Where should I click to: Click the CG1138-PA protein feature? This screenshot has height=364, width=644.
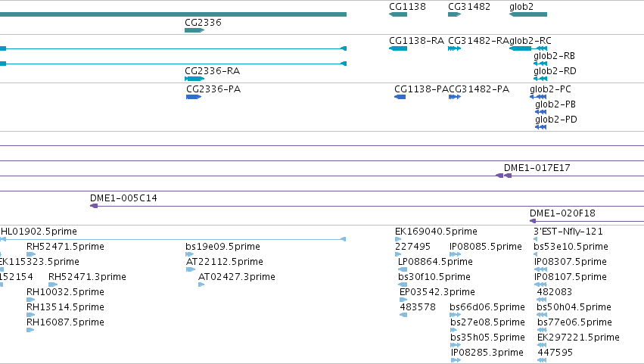[400, 97]
